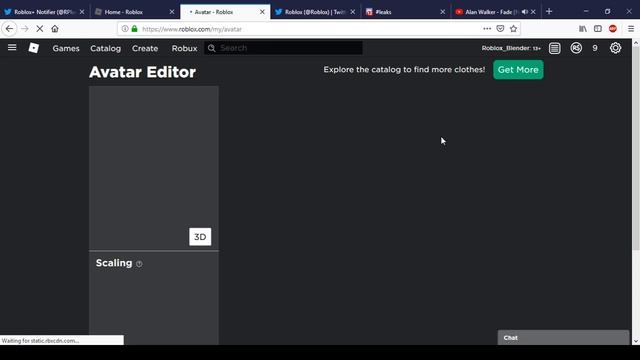Image resolution: width=640 pixels, height=360 pixels.
Task: Click the Get More button
Action: click(518, 70)
